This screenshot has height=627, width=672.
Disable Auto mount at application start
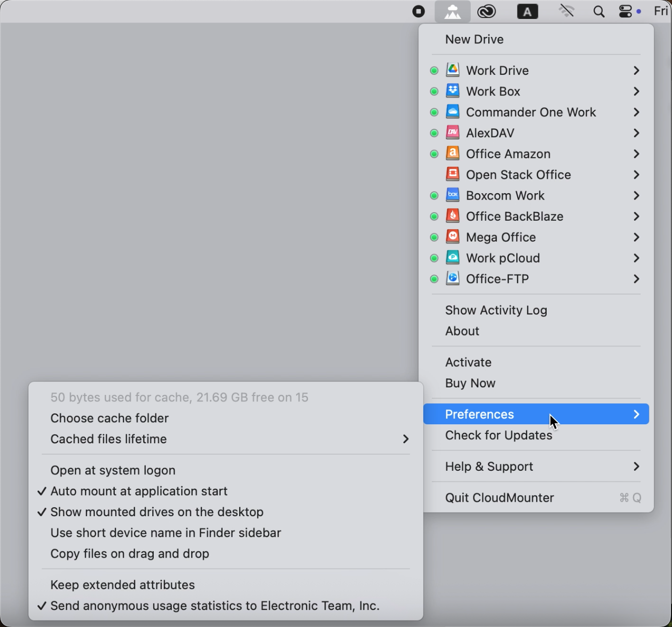(226, 491)
